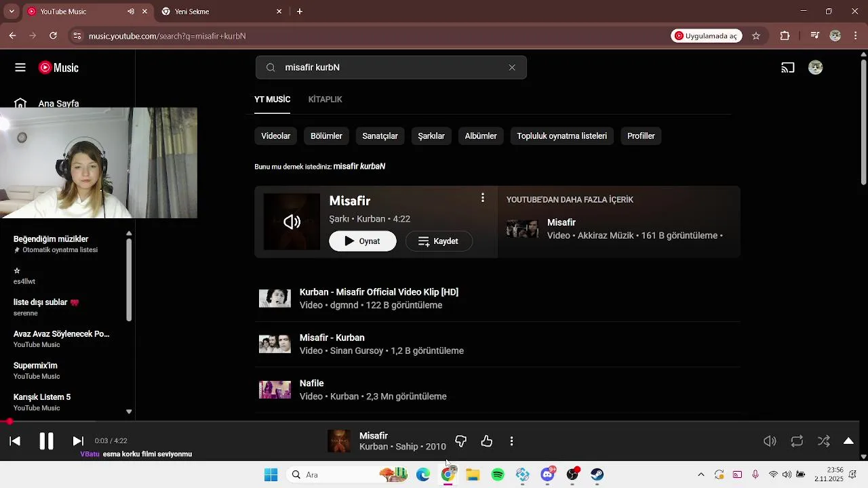Open the YouTube Music account avatar
Screen dimensions: 868x488
click(x=816, y=68)
